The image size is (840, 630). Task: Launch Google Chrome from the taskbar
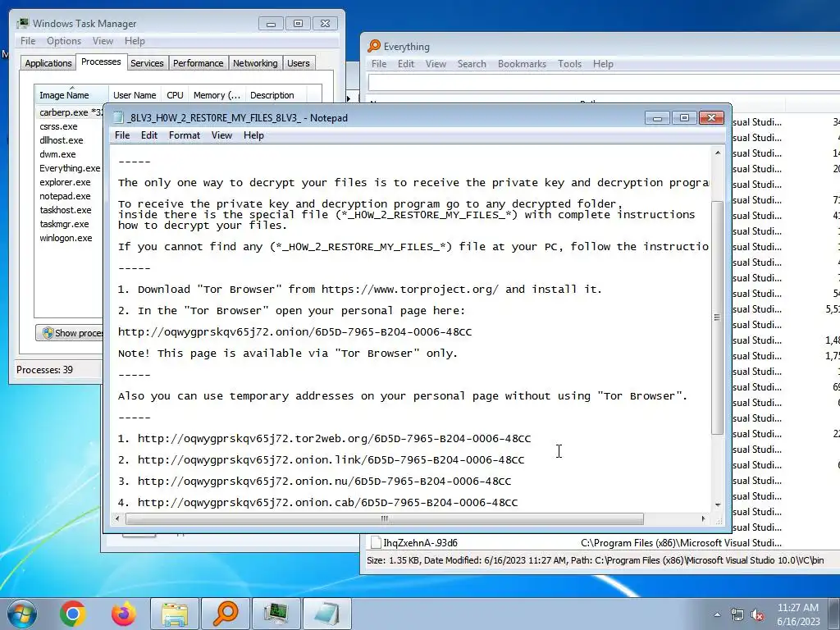(73, 614)
